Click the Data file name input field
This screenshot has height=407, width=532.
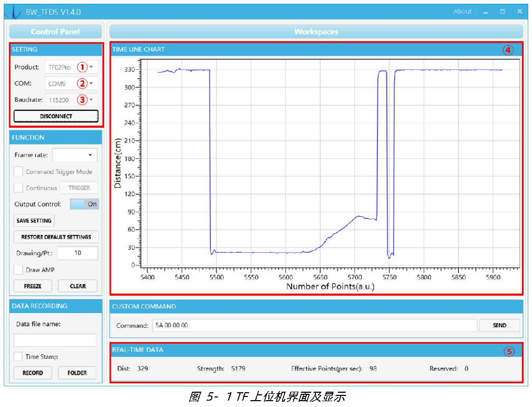(x=55, y=340)
